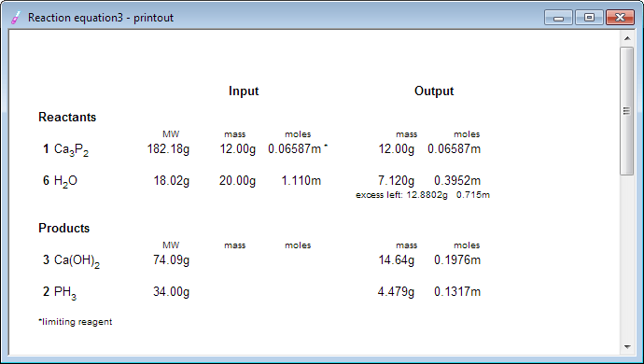Viewport: 644px width, 364px height.
Task: Click the window title Reaction equation3 - printout
Action: [x=101, y=18]
